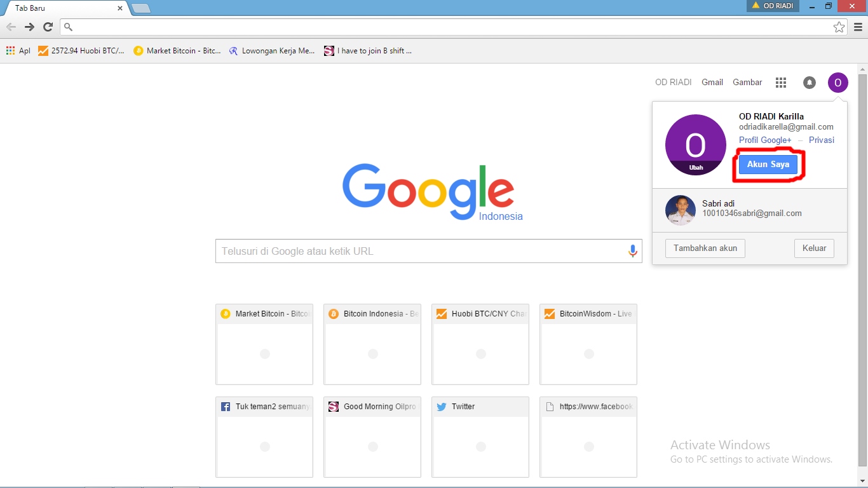Click Ubah on the large profile picture
The height and width of the screenshot is (488, 868).
point(696,168)
